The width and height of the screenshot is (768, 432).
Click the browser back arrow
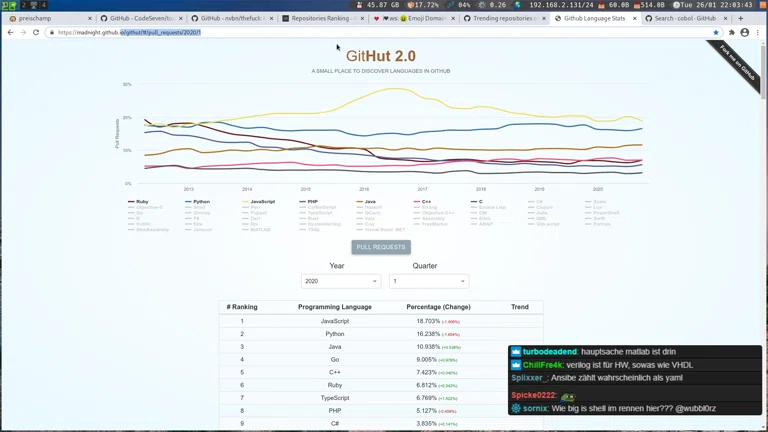[10, 32]
